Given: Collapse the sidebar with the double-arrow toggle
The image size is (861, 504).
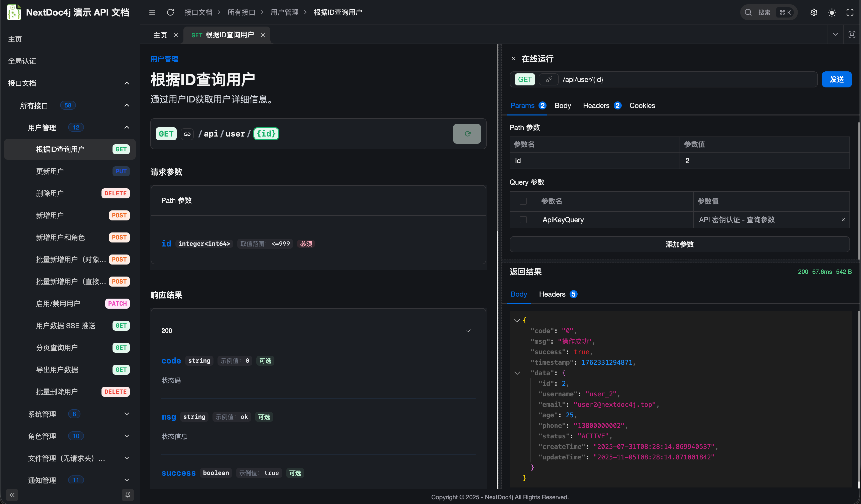Looking at the screenshot, I should [12, 495].
